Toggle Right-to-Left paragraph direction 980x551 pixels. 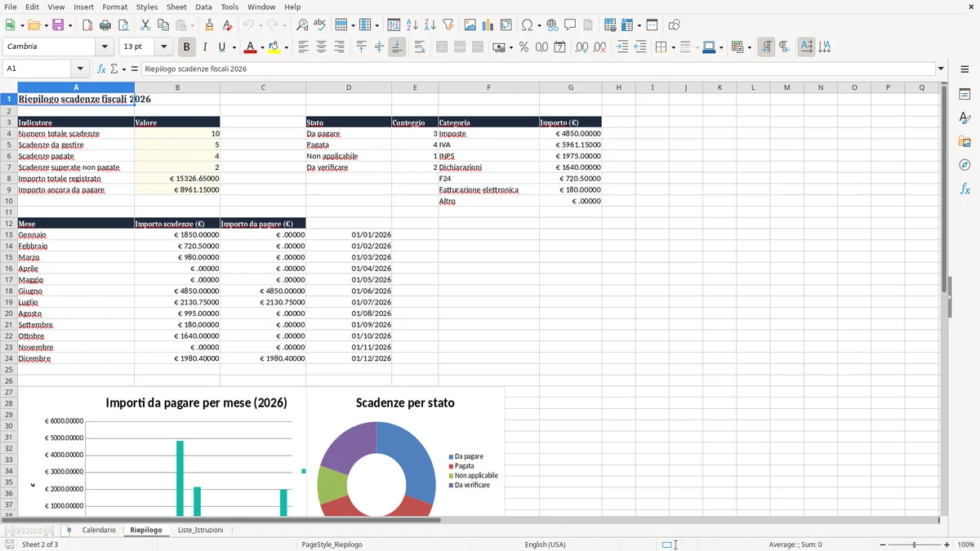tap(784, 47)
